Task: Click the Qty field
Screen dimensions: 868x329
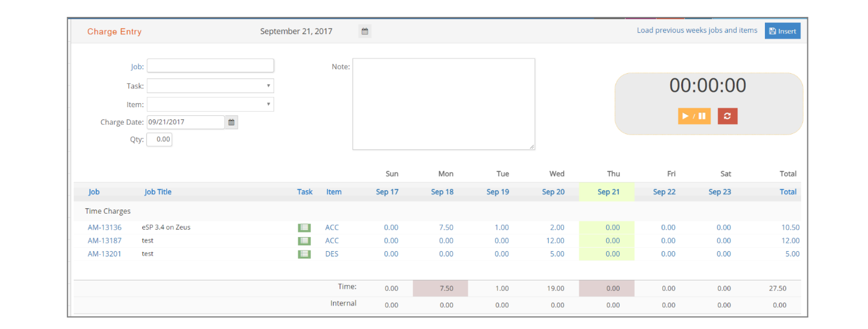Action: [x=159, y=139]
